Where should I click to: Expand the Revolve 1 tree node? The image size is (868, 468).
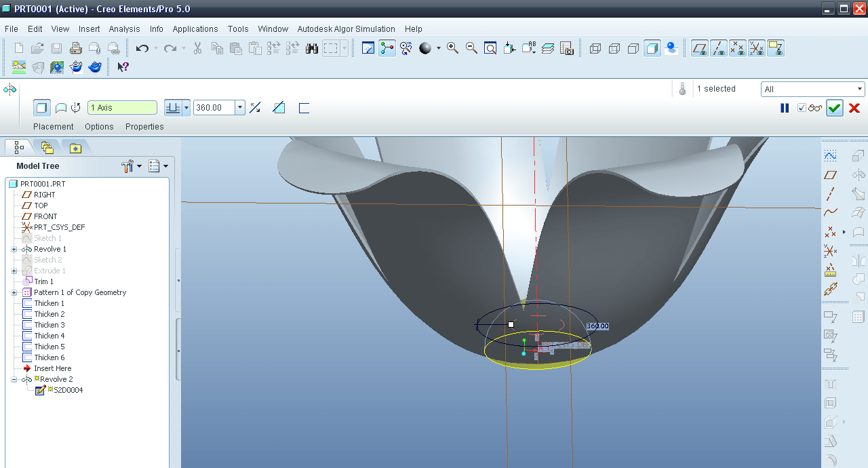point(14,249)
